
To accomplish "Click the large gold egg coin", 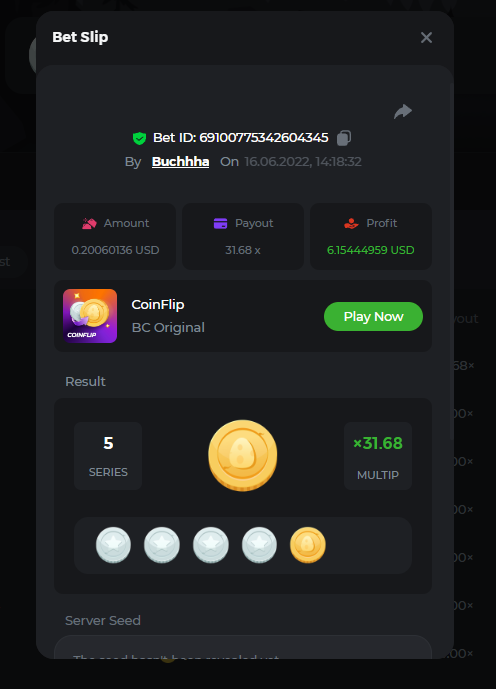I will [x=243, y=455].
